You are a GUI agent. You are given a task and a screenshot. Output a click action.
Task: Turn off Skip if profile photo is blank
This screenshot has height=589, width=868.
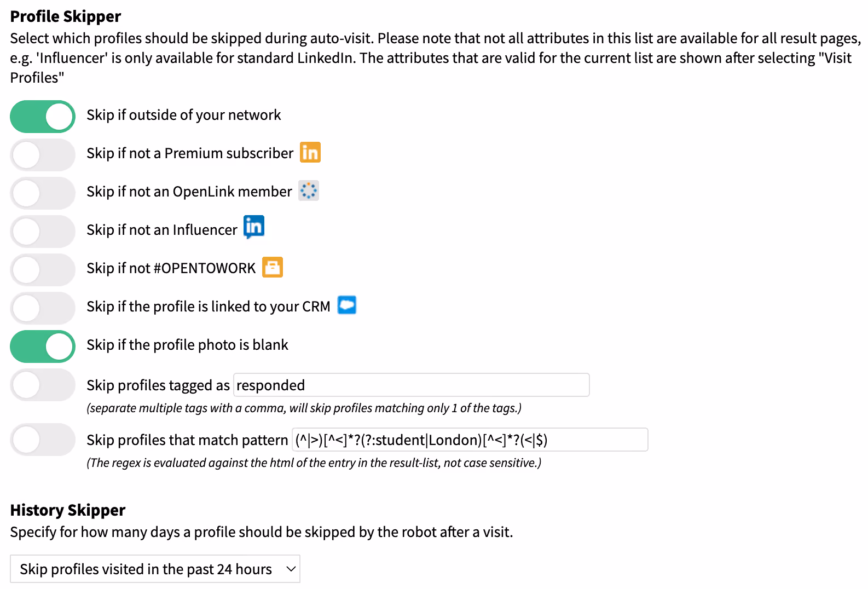[43, 347]
